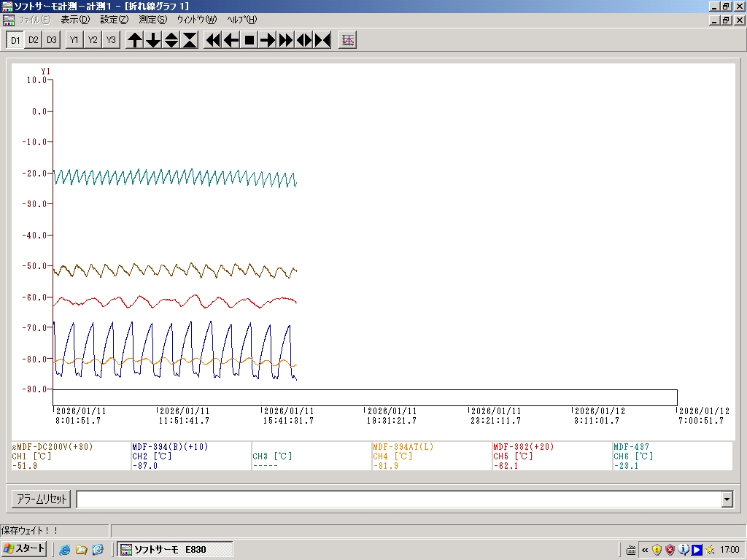Expand the time axis horizontally
Screen dimensions: 747x560
click(x=304, y=40)
